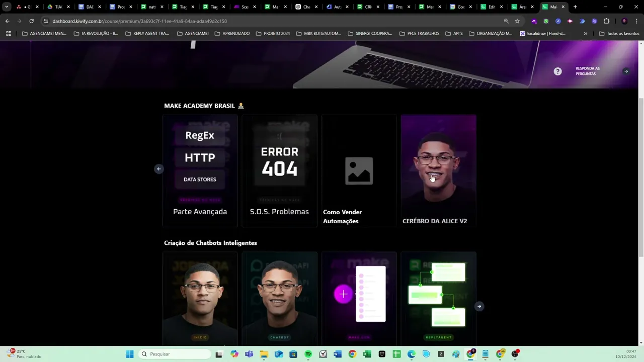Switch to the CRM browser tab

pos(368,7)
